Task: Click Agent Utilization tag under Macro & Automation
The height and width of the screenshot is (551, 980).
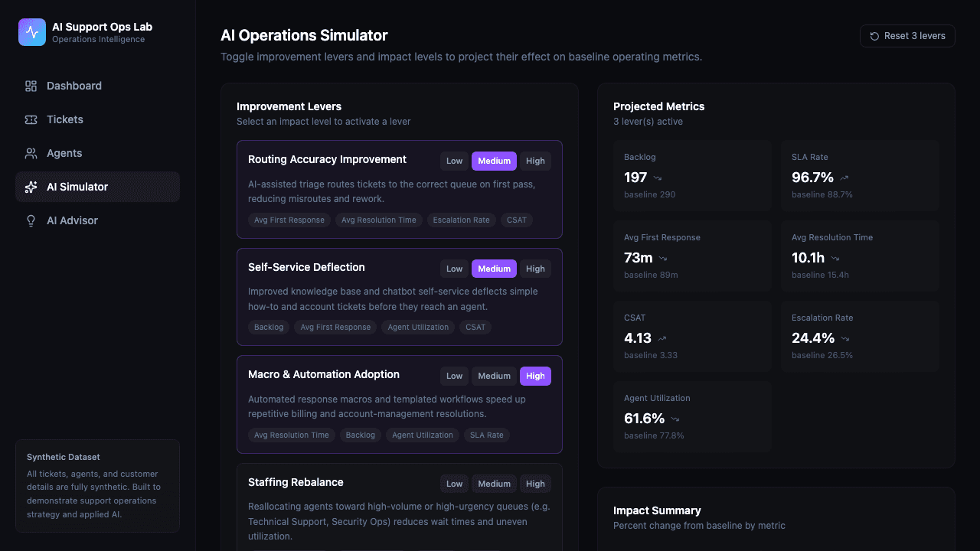Action: 423,435
